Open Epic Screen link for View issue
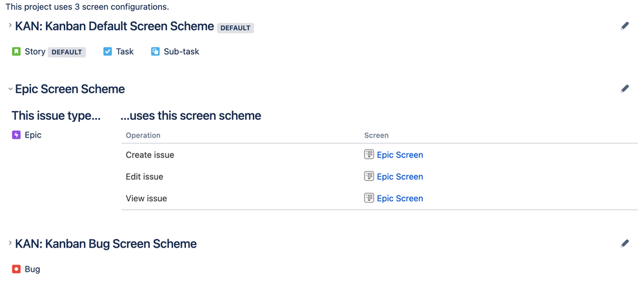The width and height of the screenshot is (644, 289). [x=399, y=199]
